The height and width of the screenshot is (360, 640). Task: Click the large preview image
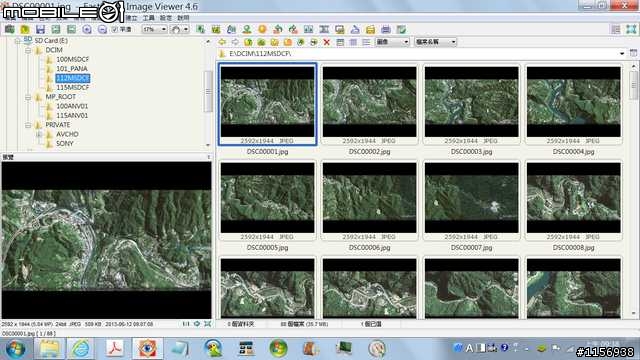pos(107,240)
